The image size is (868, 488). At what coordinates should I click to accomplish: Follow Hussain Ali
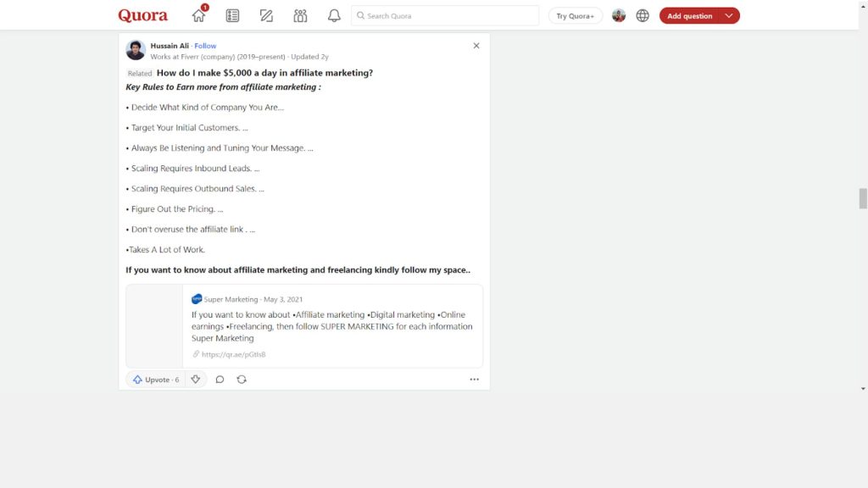tap(205, 46)
